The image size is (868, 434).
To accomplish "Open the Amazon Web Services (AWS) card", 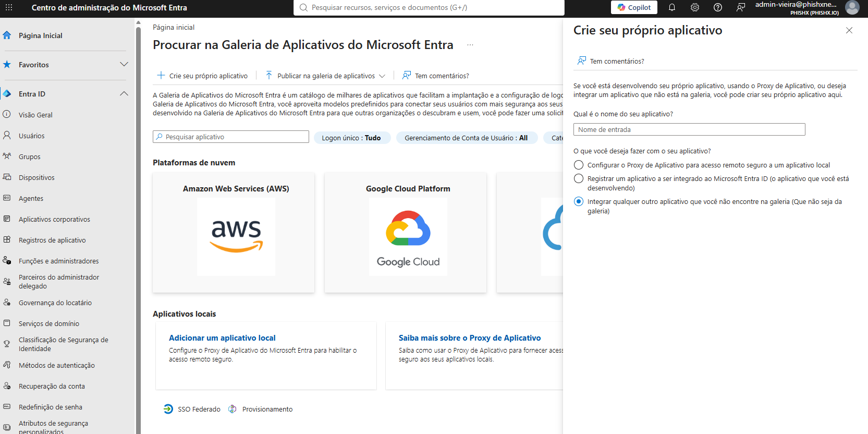I will click(234, 233).
